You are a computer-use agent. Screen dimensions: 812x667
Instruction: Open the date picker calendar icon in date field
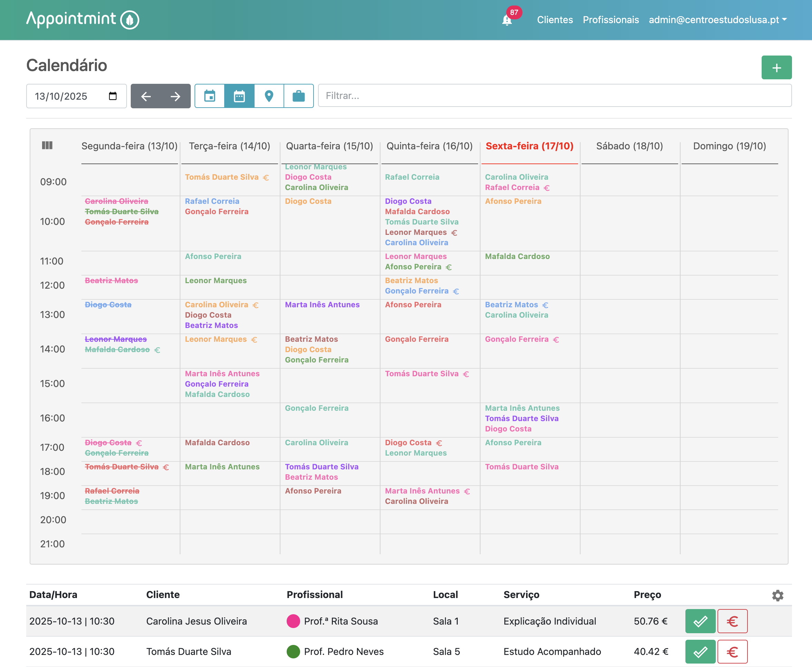click(x=112, y=96)
